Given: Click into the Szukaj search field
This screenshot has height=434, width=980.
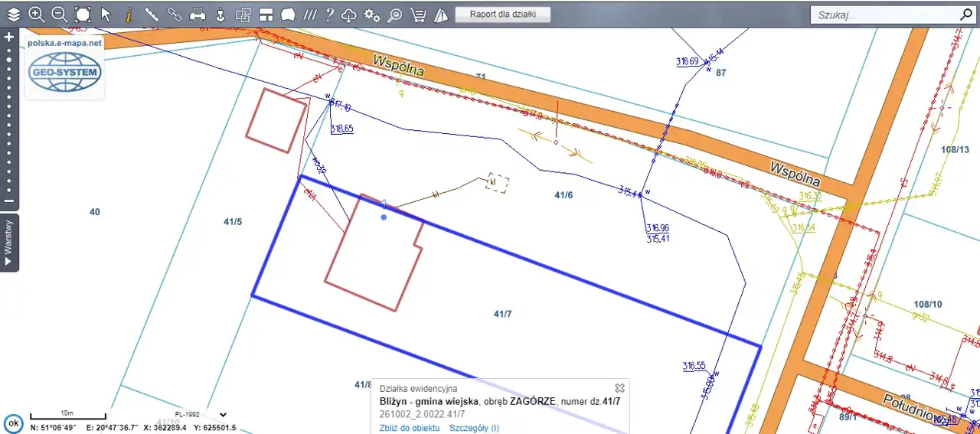Looking at the screenshot, I should (x=884, y=15).
